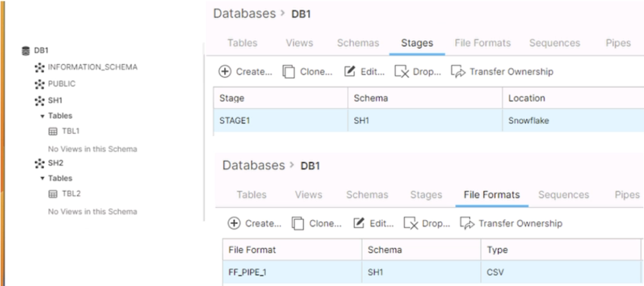Open the Sequences tab in the upper panel
Viewport: 644px width, 286px height.
click(554, 43)
